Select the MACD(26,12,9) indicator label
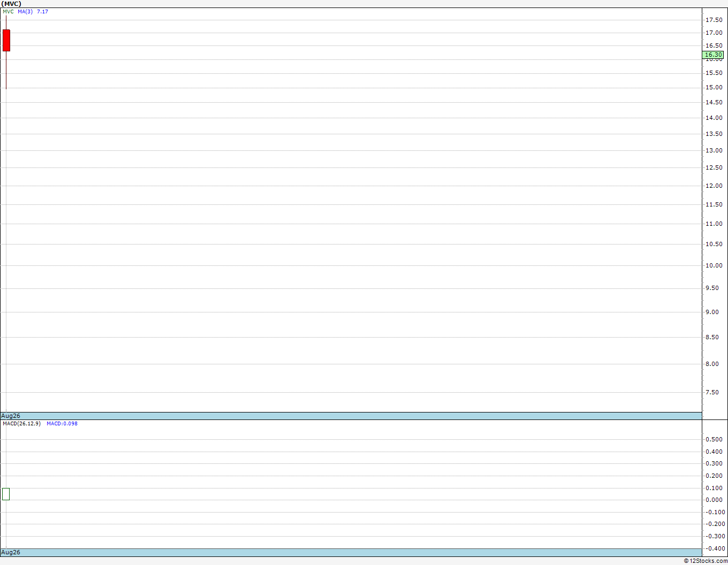Screen dimensions: 728x565 pyautogui.click(x=21, y=424)
